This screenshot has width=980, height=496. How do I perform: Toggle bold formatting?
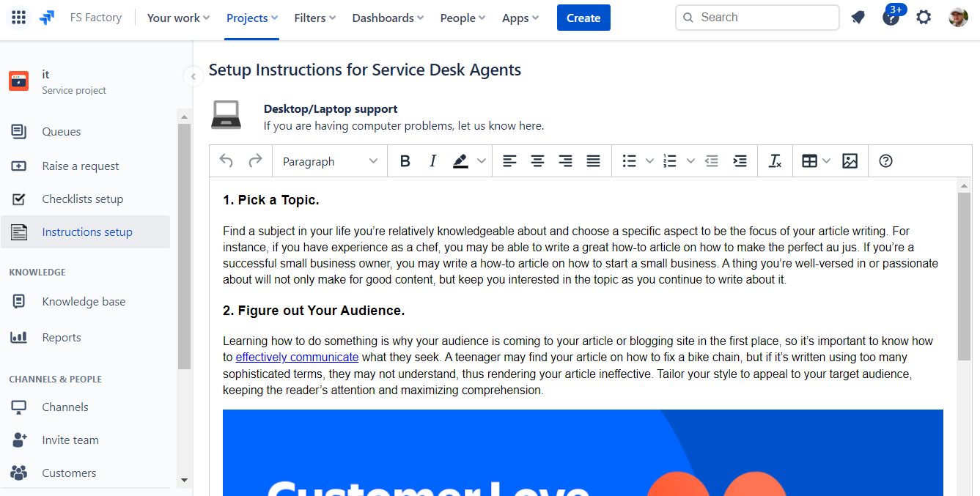[405, 161]
